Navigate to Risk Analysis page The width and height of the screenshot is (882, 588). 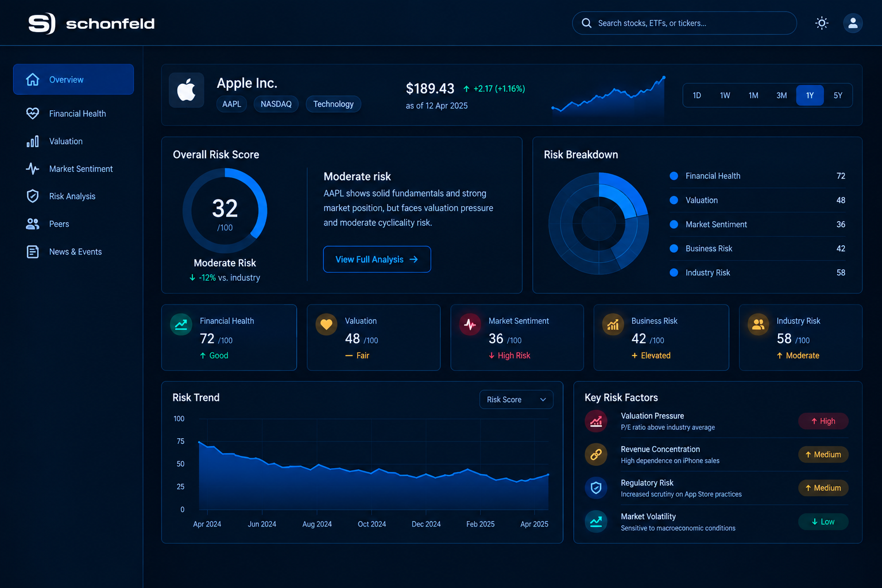click(x=73, y=196)
